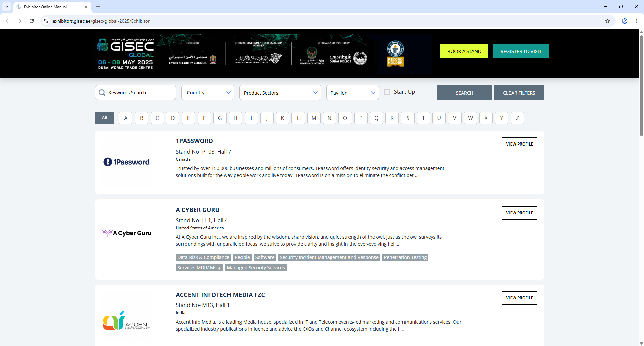This screenshot has height=346, width=644.
Task: Click the site information icon in address bar
Action: tap(46, 21)
